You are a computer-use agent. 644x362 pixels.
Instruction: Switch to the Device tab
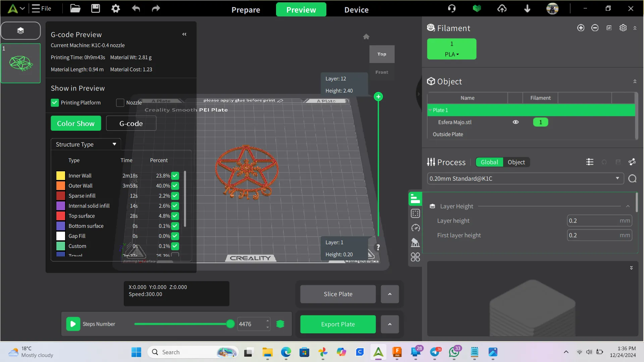[356, 9]
